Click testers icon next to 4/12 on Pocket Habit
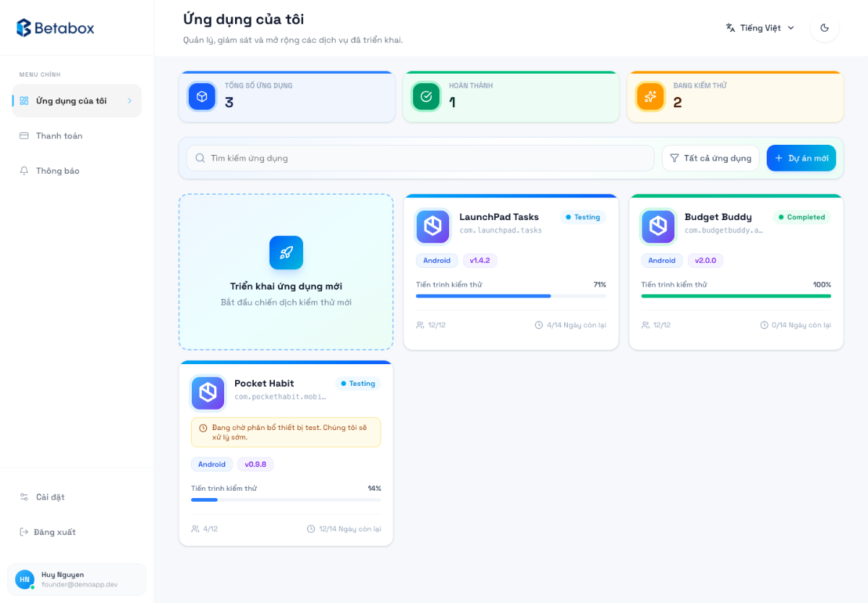 [x=195, y=529]
